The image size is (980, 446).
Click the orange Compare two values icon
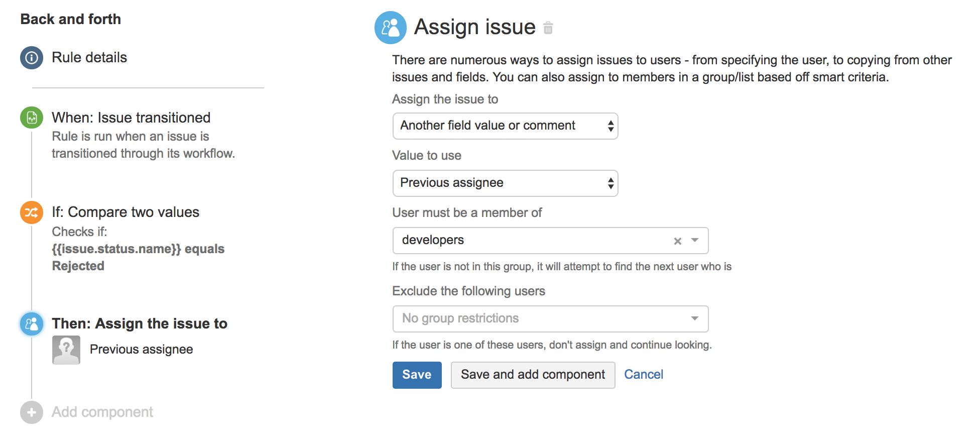32,212
